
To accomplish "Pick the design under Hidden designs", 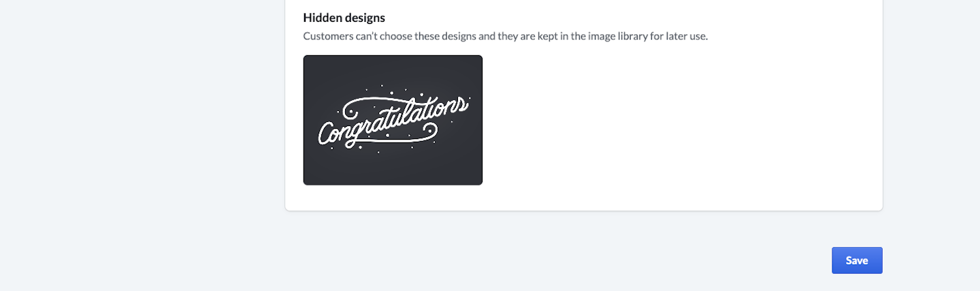I will point(393,120).
